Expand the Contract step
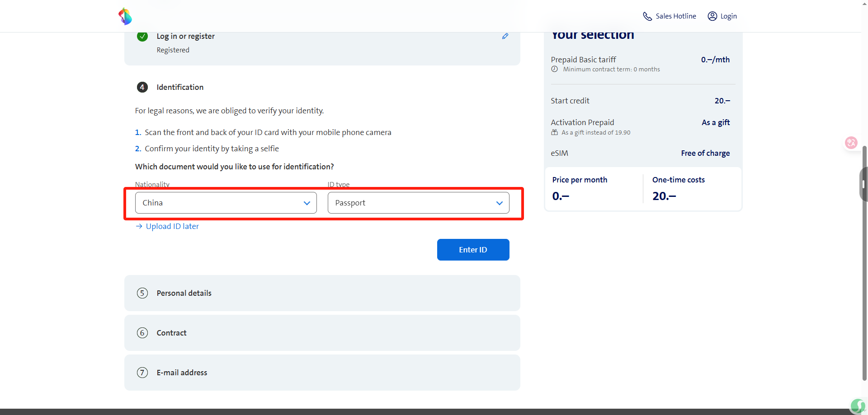 coord(322,333)
